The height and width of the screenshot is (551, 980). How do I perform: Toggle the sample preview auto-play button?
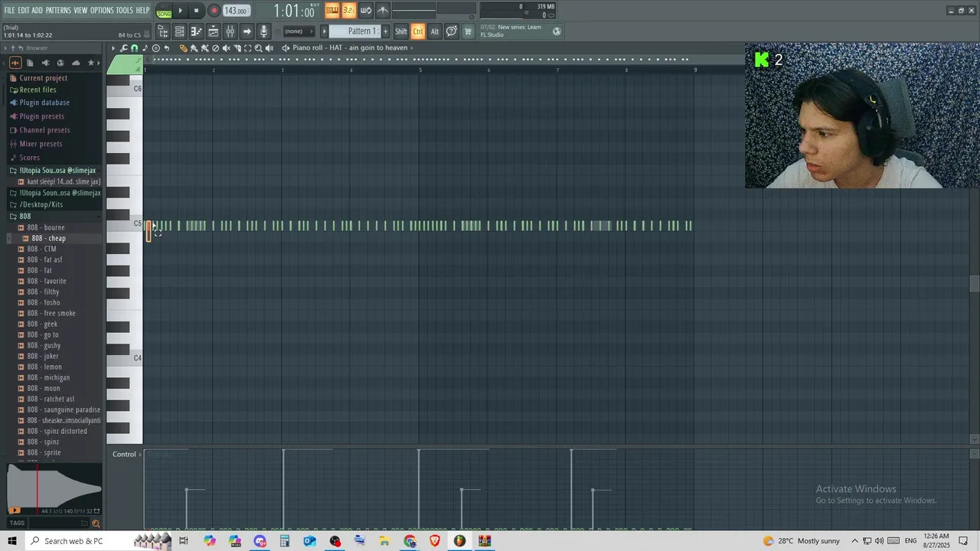(x=15, y=510)
